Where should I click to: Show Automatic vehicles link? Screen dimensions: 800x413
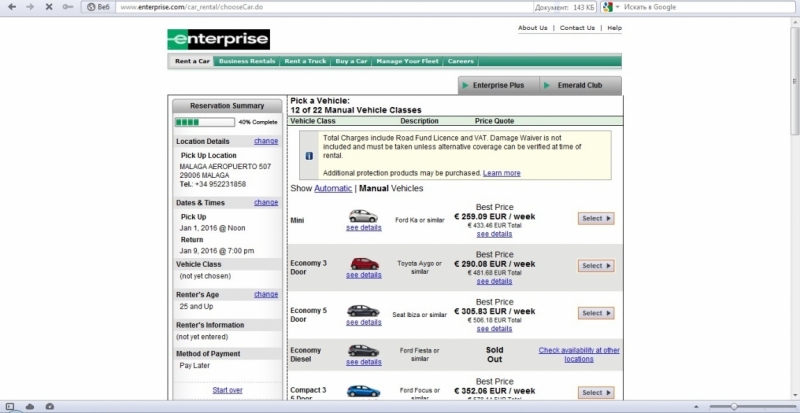333,188
